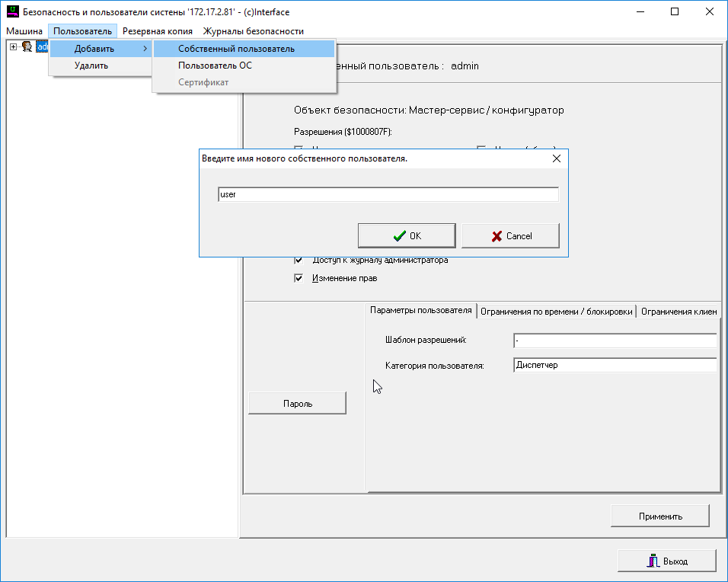Switch to Ограничения по времени / блокировки tab

[x=556, y=311]
